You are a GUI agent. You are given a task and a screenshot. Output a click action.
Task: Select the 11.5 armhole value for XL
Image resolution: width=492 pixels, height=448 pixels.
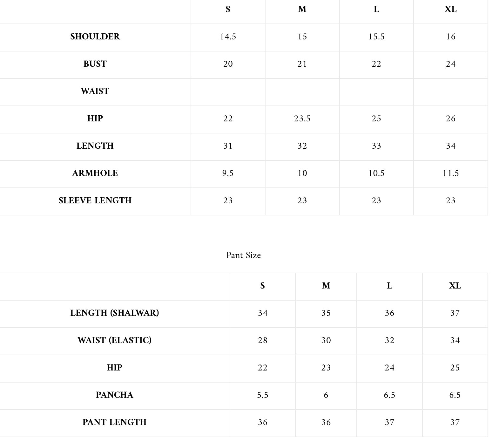point(450,173)
